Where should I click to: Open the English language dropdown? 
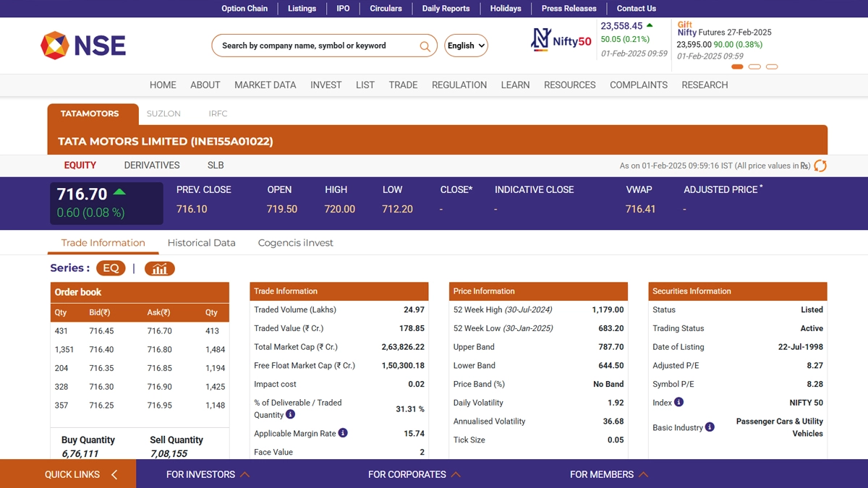(x=466, y=46)
